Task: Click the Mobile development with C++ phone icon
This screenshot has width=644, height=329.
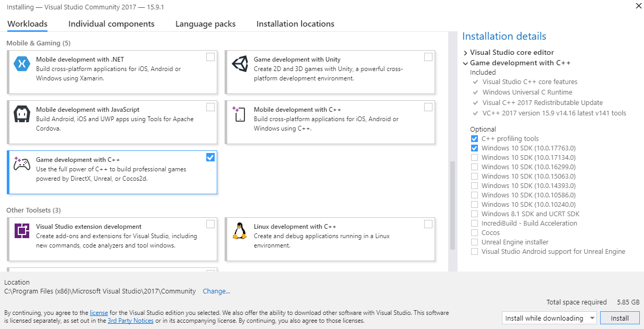Action: click(240, 114)
